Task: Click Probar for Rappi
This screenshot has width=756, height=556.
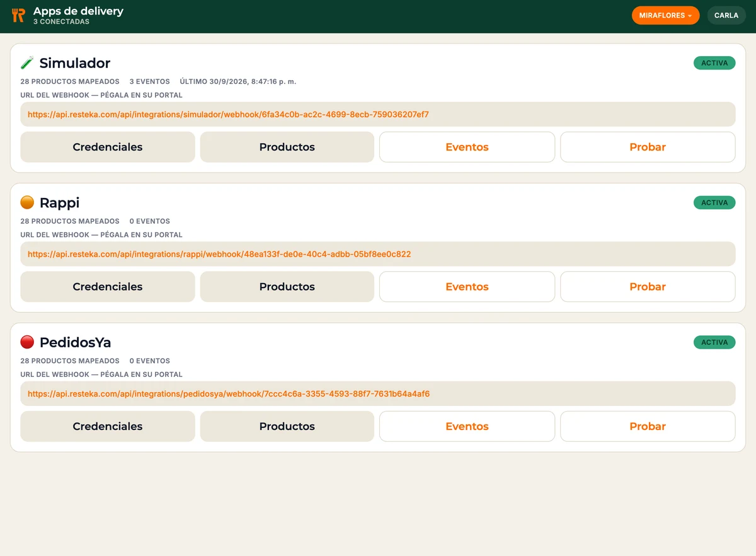Action: [648, 287]
